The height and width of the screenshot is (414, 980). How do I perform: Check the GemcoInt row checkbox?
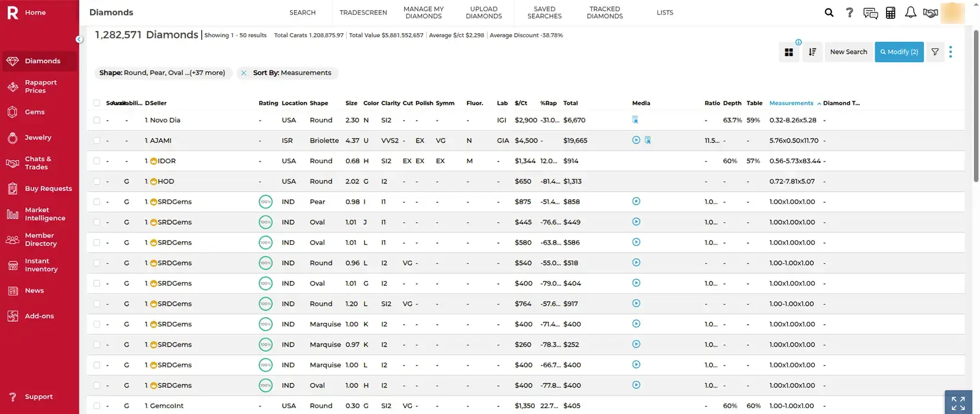97,406
